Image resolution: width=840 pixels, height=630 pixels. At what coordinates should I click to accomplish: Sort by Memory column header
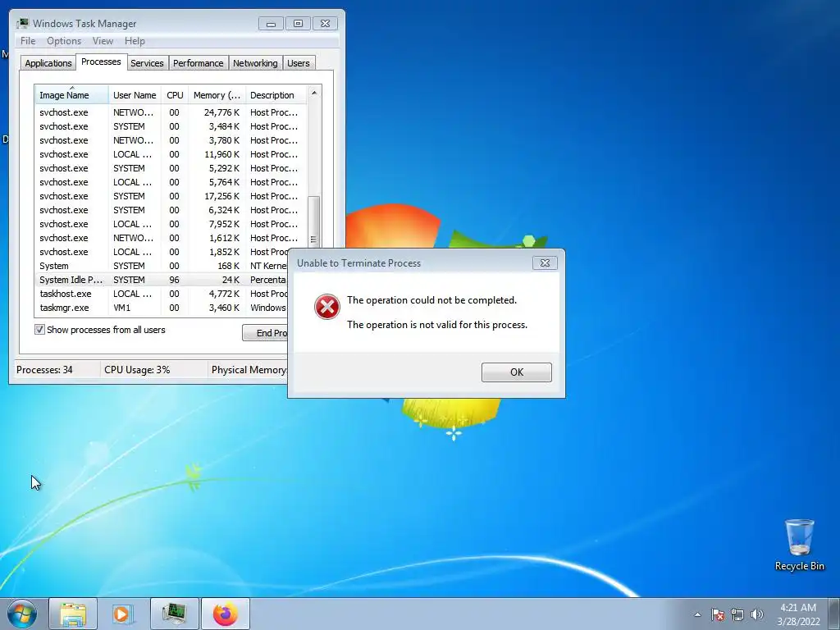coord(217,95)
